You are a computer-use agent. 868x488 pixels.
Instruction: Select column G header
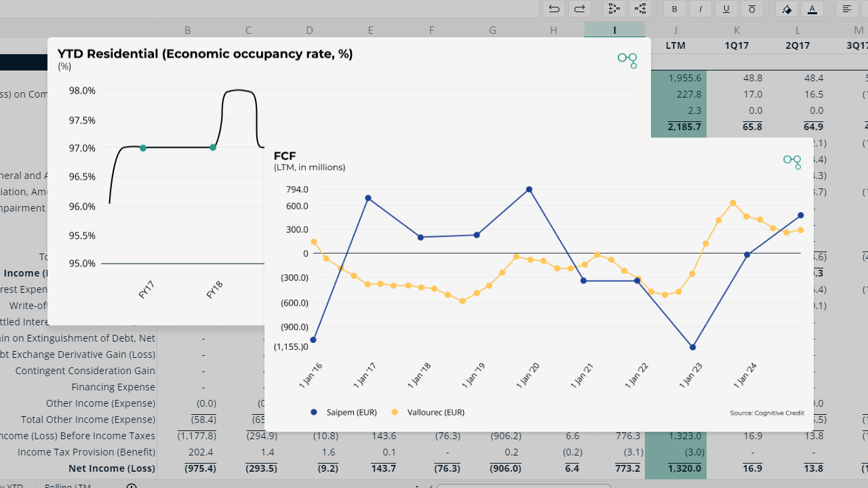492,30
